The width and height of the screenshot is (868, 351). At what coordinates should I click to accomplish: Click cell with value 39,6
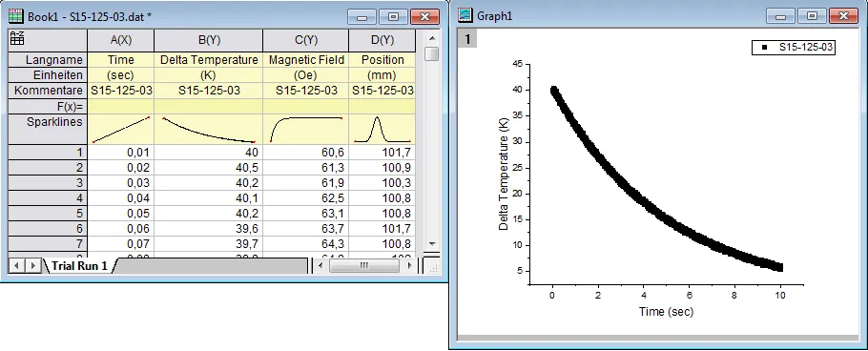[x=209, y=228]
